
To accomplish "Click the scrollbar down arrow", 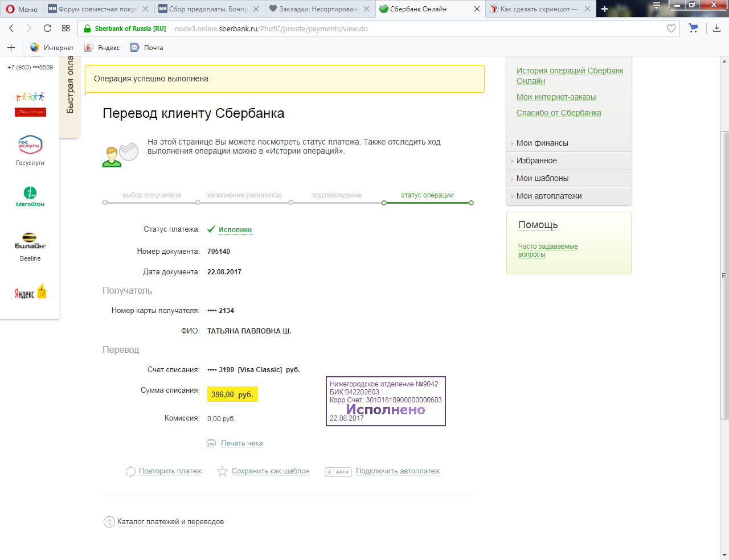I will coord(724,555).
